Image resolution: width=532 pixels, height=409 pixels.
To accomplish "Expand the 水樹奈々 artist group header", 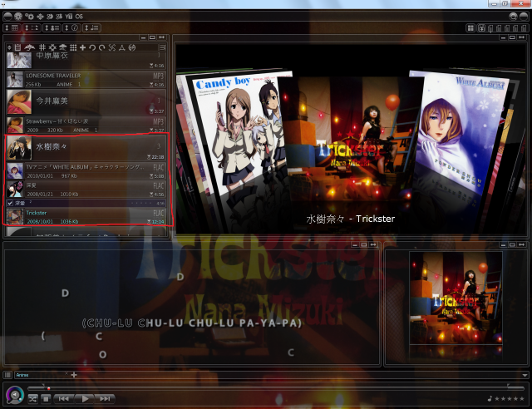I will coord(86,148).
